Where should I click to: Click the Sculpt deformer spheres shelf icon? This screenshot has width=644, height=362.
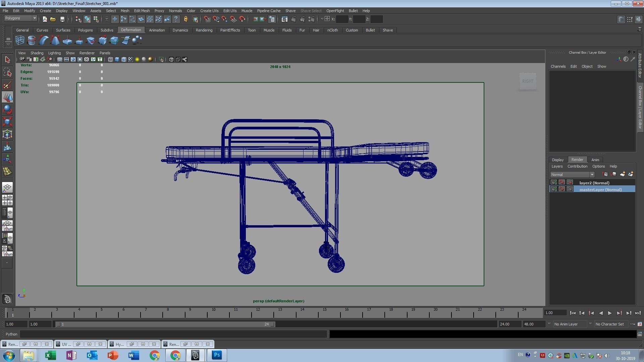137,41
